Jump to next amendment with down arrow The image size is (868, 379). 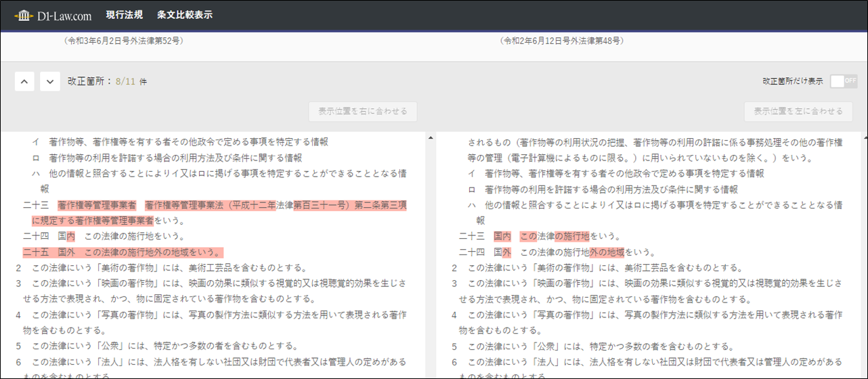[50, 82]
